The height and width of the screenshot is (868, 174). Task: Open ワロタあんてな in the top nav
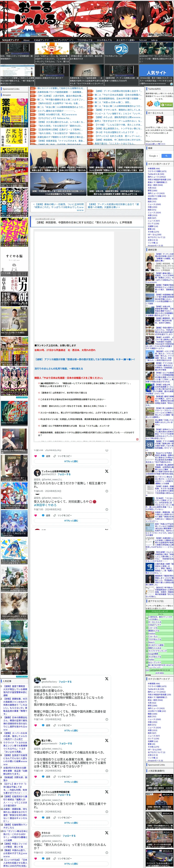85,40
